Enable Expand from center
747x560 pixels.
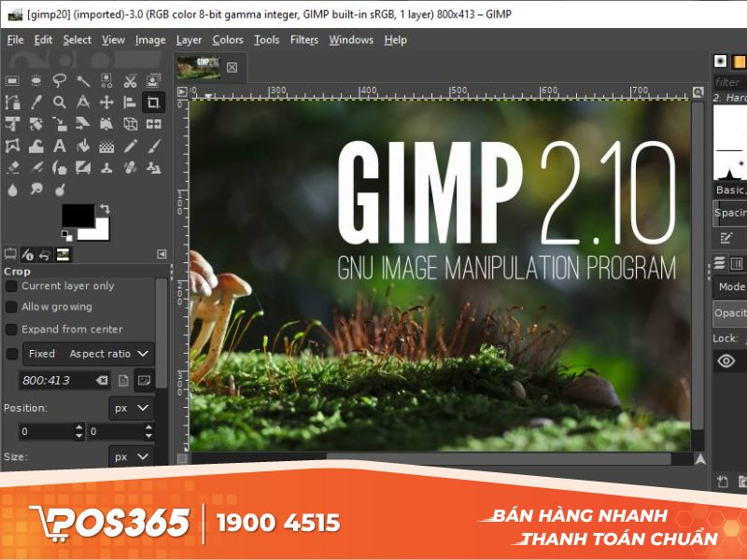tap(11, 329)
